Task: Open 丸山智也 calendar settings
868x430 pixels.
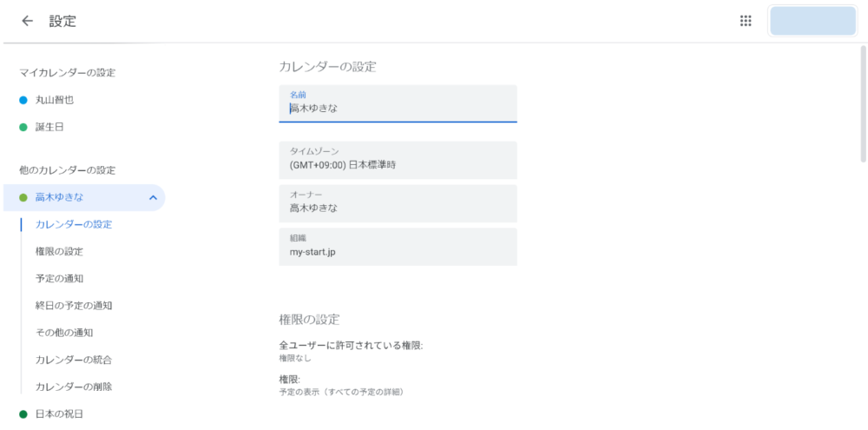Action: click(x=55, y=100)
